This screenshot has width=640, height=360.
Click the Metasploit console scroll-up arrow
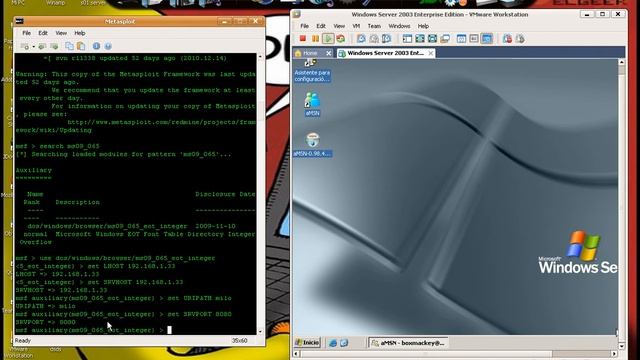click(x=260, y=56)
